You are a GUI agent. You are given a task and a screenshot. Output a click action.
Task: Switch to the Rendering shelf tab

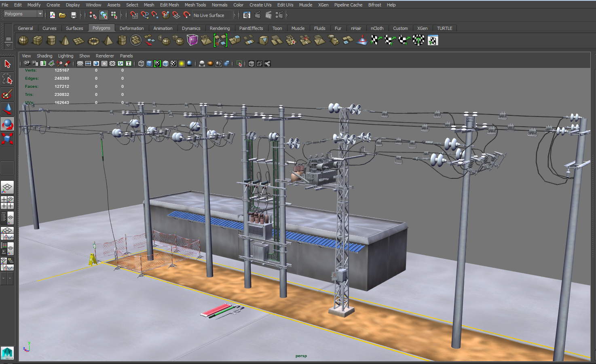coord(220,28)
